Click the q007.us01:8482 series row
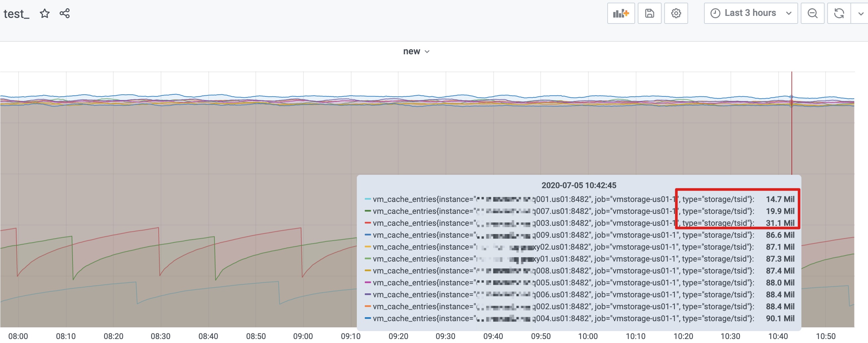Screen dimensions: 868x343 (x=579, y=211)
